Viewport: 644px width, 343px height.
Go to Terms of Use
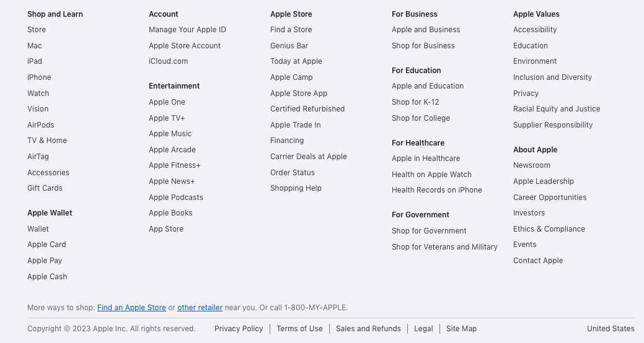[299, 329]
